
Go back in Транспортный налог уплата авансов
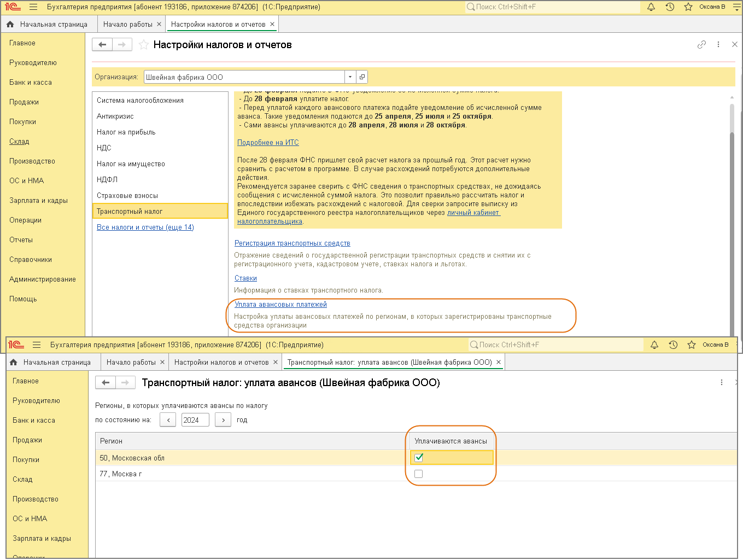click(106, 382)
